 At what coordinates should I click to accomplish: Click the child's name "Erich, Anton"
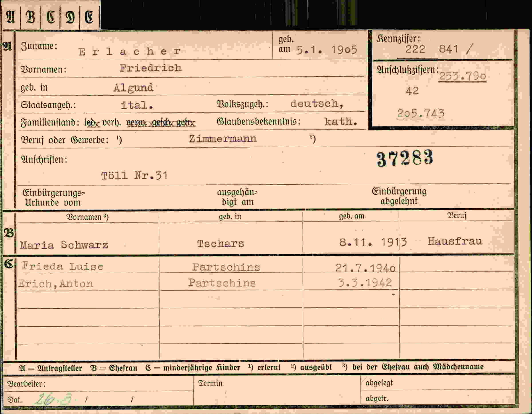point(56,284)
